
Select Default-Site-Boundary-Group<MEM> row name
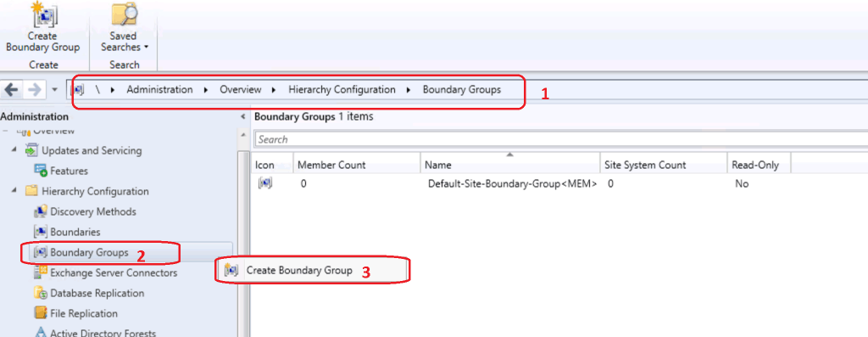[x=512, y=184]
